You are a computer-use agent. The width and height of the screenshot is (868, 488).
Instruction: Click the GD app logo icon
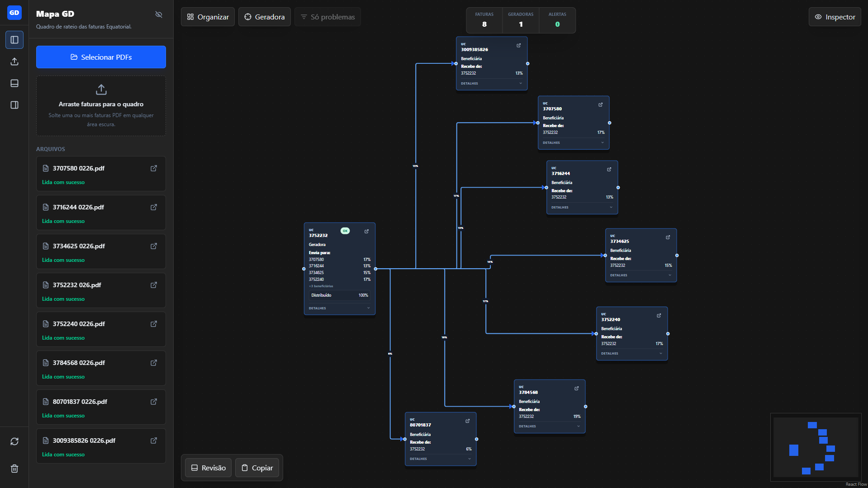pos(14,13)
